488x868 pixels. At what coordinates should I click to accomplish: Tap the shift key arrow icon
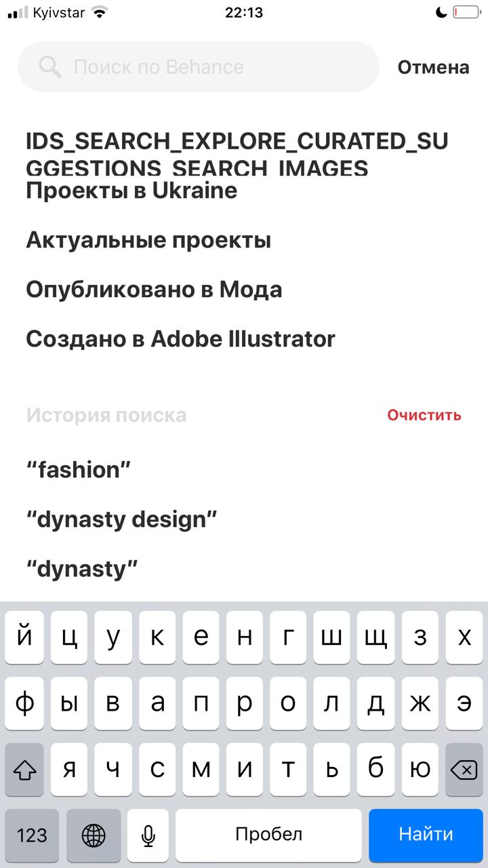pos(24,770)
